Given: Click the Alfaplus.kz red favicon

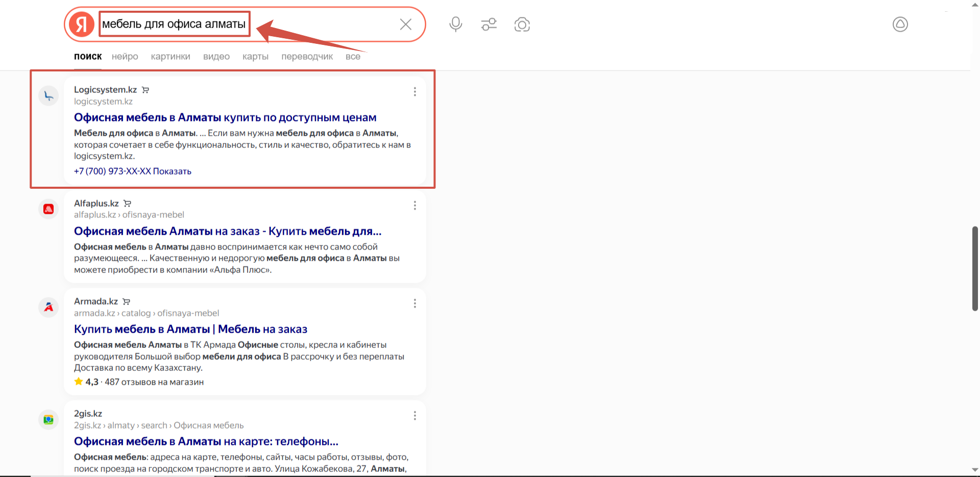Looking at the screenshot, I should [49, 209].
